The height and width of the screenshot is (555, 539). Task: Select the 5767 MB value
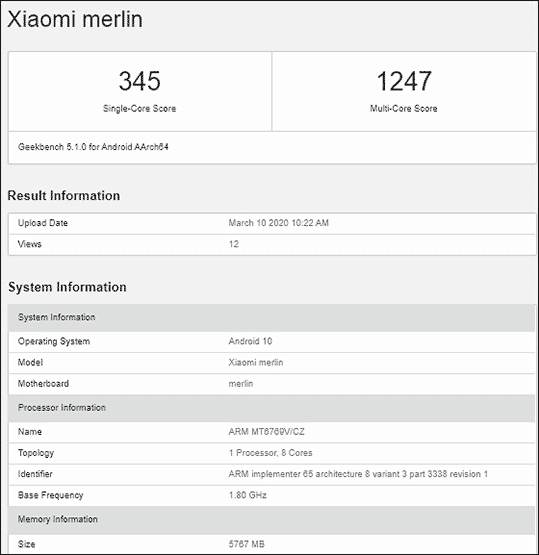[x=247, y=544]
